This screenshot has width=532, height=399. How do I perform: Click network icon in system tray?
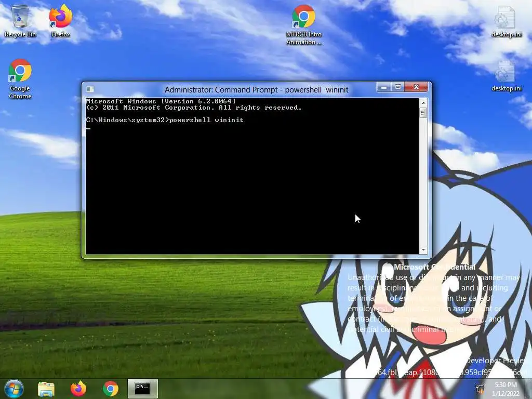480,389
